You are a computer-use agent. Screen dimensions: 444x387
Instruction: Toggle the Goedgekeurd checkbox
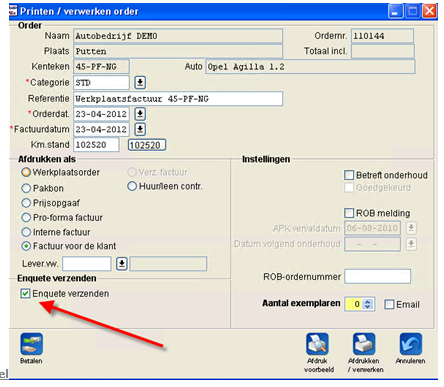point(349,188)
